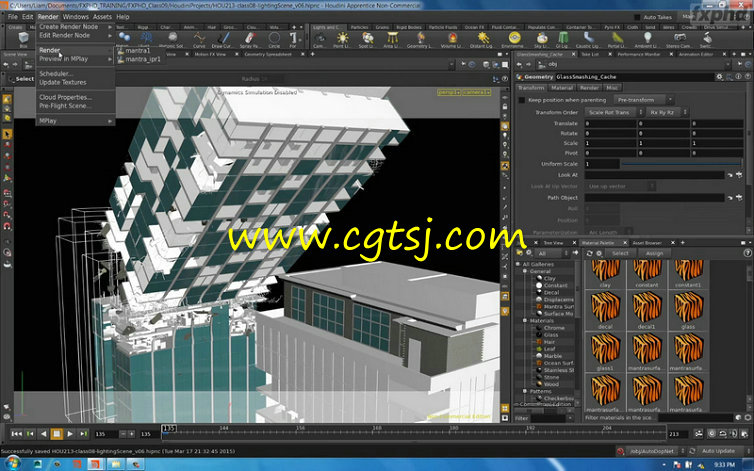The image size is (754, 471).
Task: Open the Windows menu
Action: point(75,16)
